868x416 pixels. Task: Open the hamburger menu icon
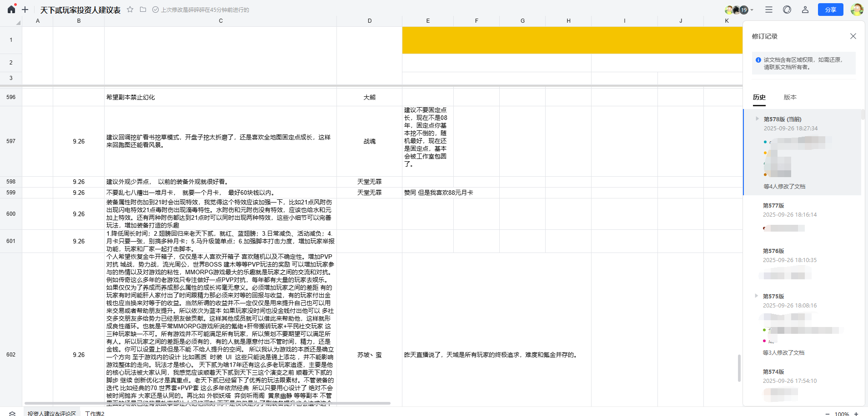pyautogui.click(x=769, y=10)
